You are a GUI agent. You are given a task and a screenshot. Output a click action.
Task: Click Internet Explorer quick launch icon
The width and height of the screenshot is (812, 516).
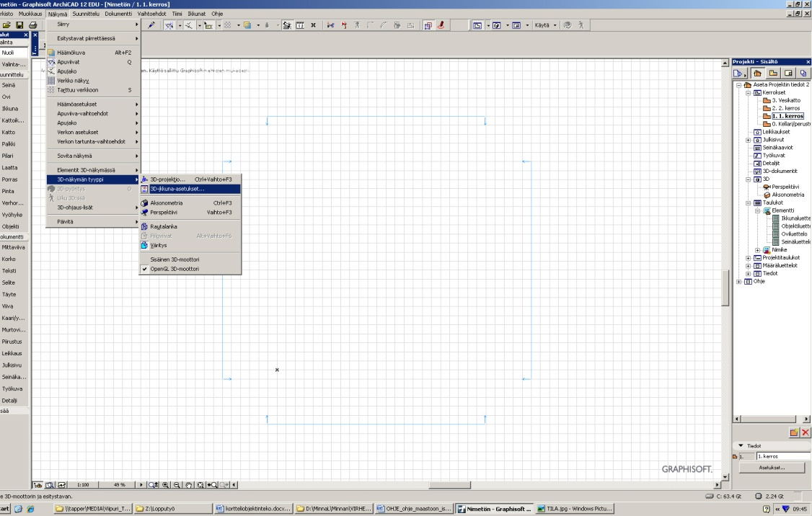tap(30, 509)
